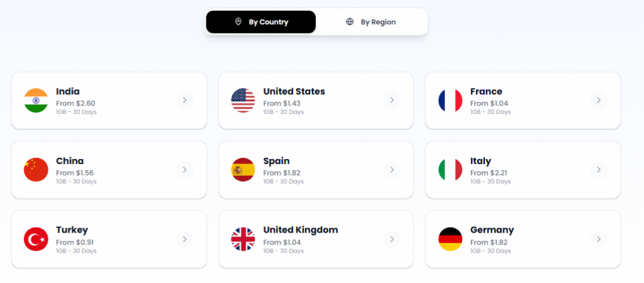The width and height of the screenshot is (644, 283).
Task: Switch to the By Country tab
Action: (x=261, y=22)
